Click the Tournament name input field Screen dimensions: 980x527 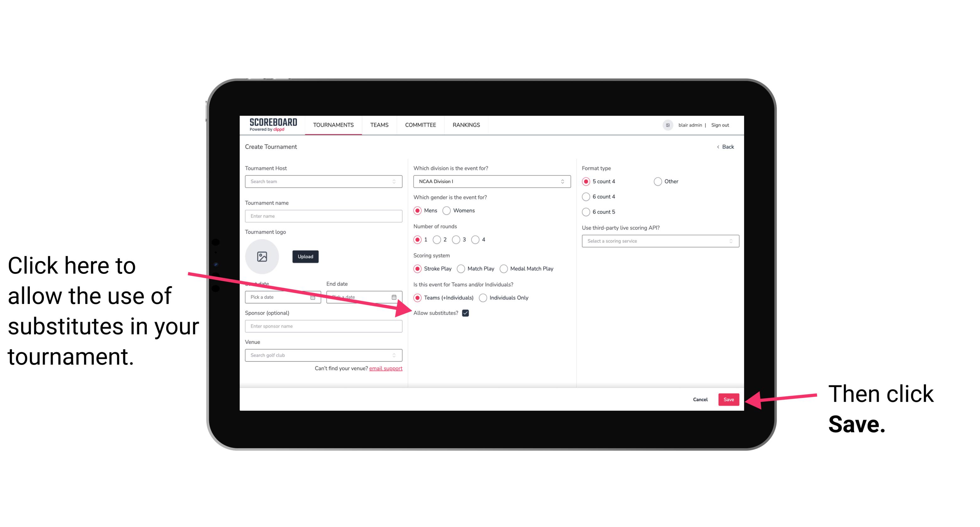tap(324, 216)
